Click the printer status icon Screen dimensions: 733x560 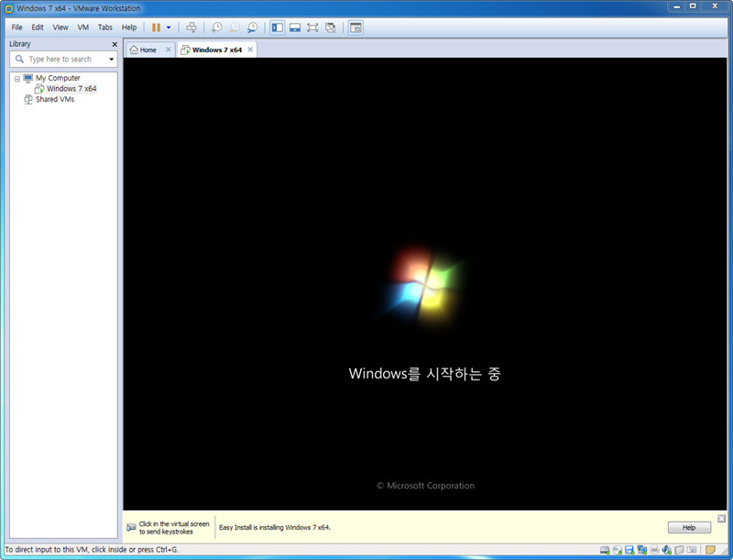click(x=654, y=550)
